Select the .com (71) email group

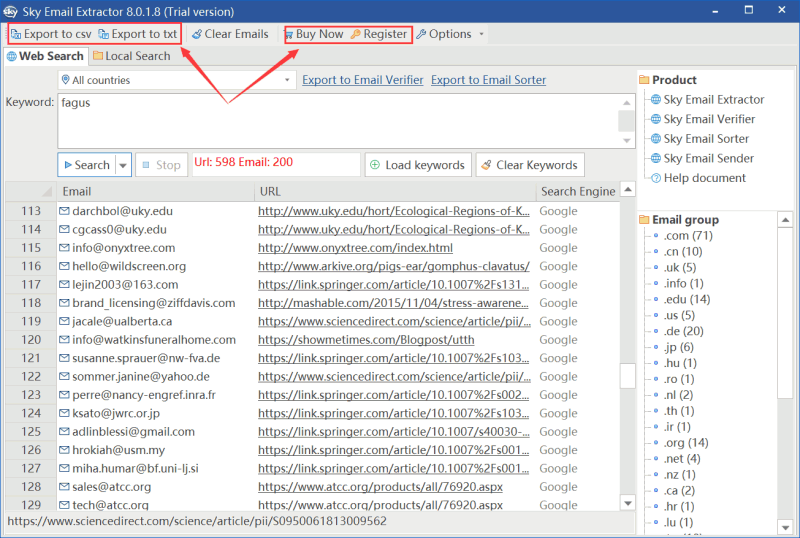coord(687,236)
